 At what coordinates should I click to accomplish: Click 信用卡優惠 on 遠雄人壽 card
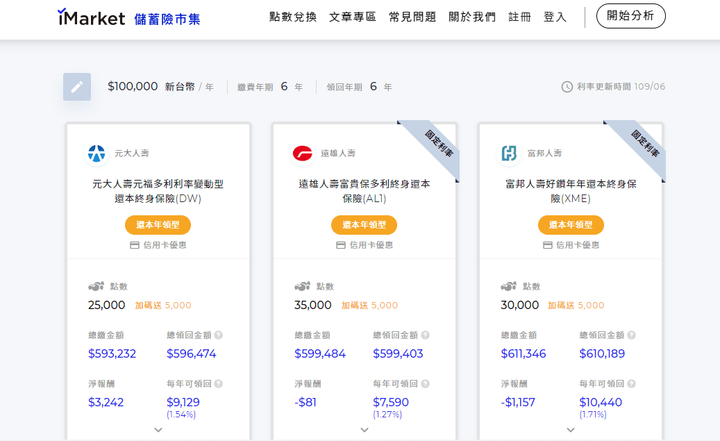[371, 245]
